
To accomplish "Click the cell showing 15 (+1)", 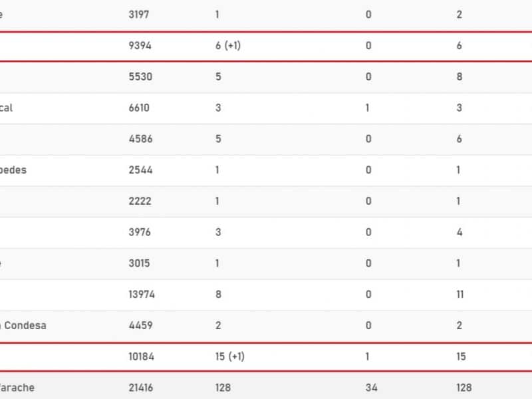I will pos(229,356).
